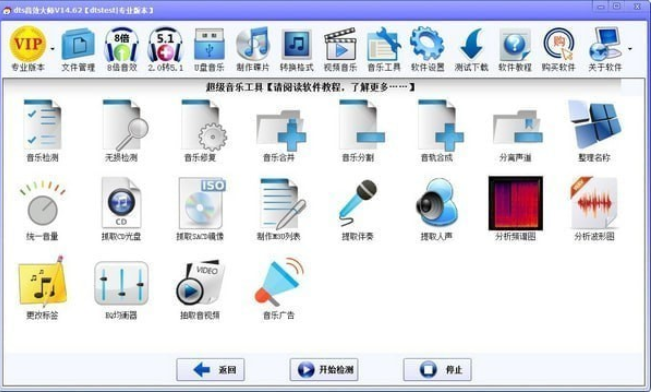Open 转换格式 format conversion in toolbar
This screenshot has height=392, width=653.
297,49
